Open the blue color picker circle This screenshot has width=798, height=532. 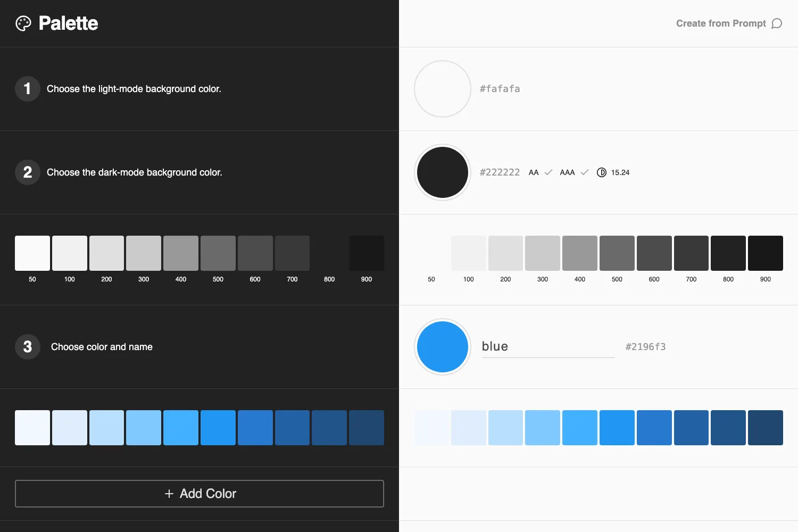tap(443, 347)
